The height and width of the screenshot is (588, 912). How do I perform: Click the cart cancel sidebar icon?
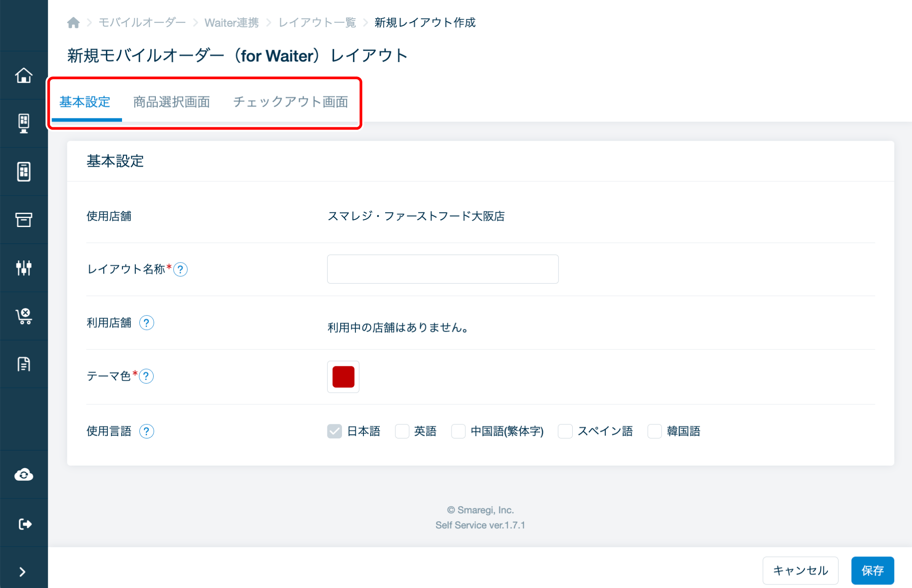pyautogui.click(x=24, y=316)
